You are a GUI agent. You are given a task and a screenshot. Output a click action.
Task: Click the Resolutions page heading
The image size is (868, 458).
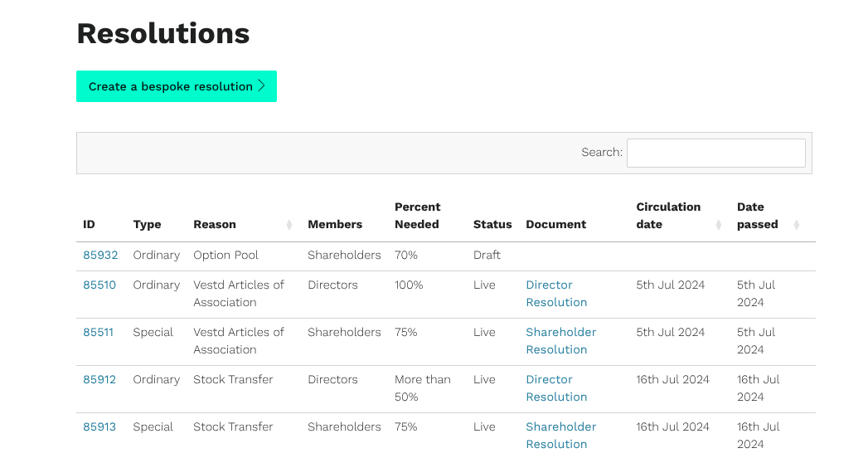click(x=163, y=34)
